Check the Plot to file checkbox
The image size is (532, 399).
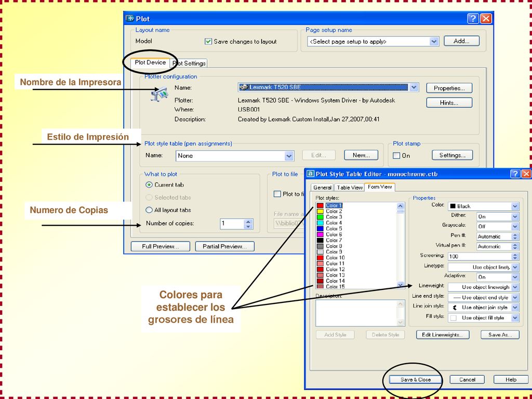(x=277, y=194)
